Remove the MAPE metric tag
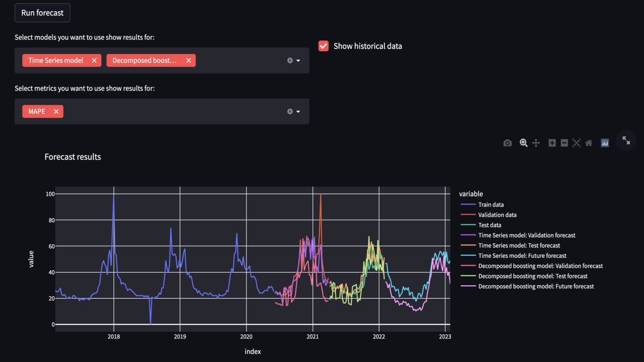The height and width of the screenshot is (362, 644). coord(56,112)
